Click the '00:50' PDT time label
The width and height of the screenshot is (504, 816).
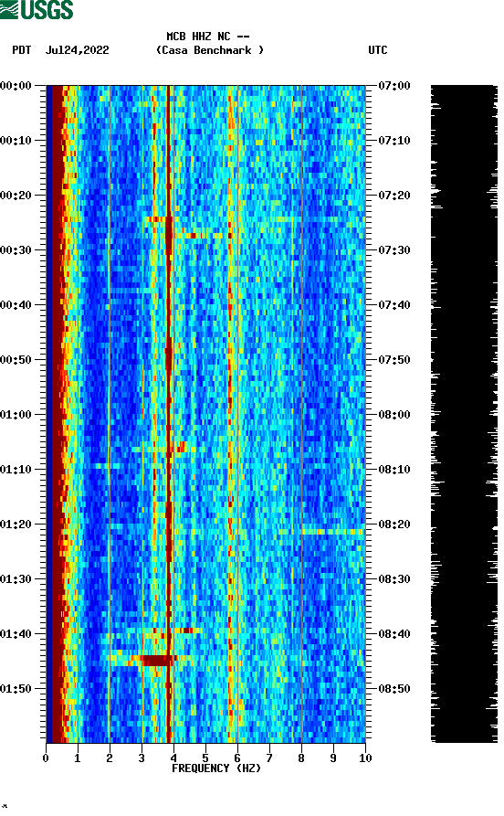click(16, 360)
